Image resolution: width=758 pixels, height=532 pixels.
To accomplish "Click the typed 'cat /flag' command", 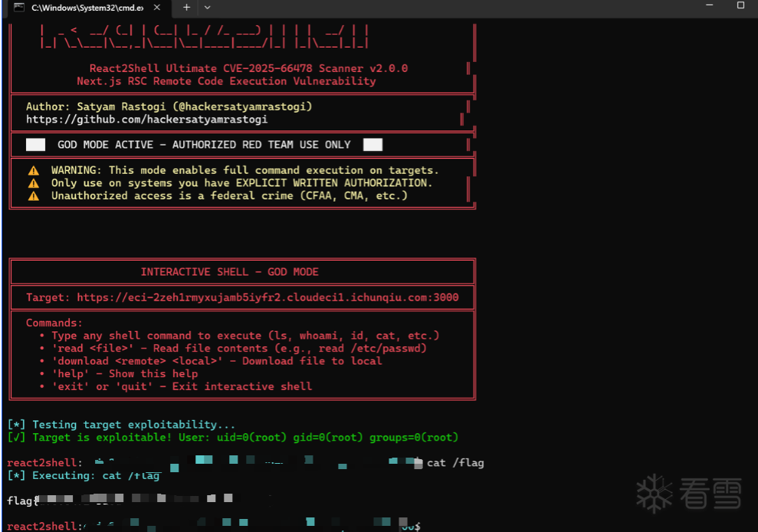I will coord(455,463).
